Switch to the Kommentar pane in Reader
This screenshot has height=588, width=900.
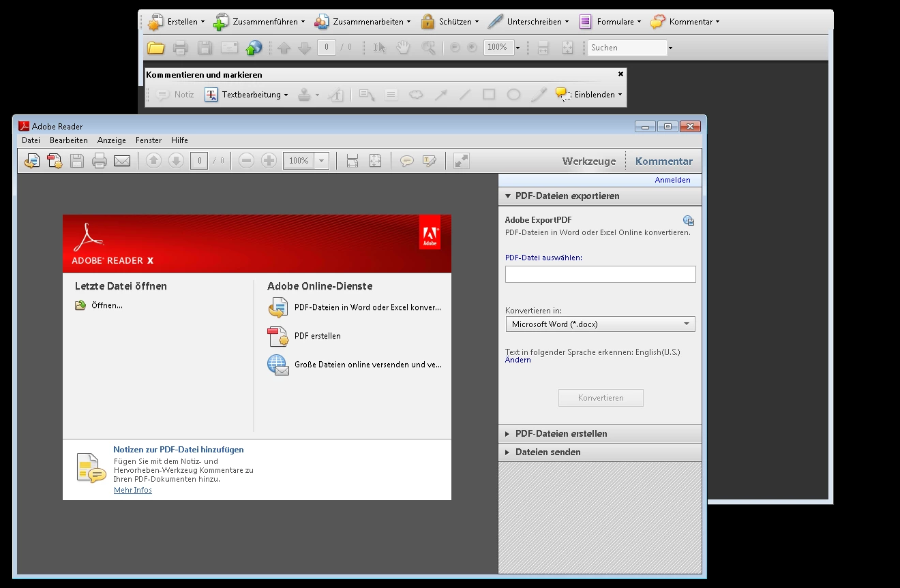click(664, 161)
